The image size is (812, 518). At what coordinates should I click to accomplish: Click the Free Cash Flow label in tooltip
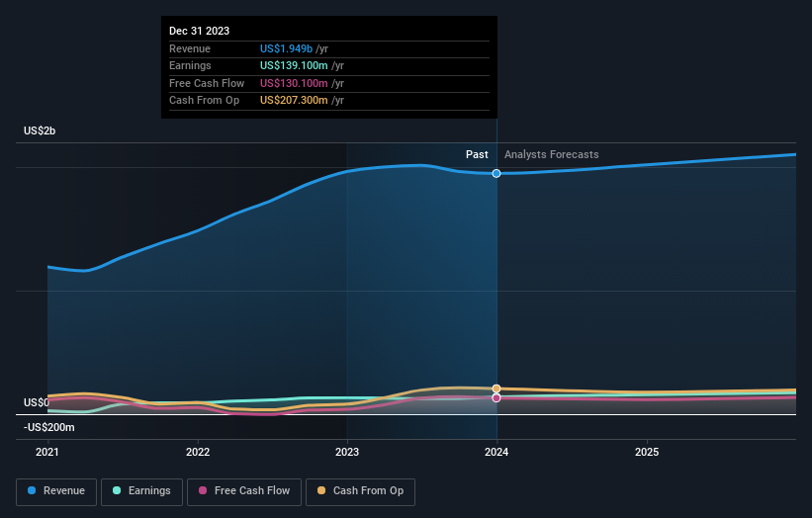(207, 83)
